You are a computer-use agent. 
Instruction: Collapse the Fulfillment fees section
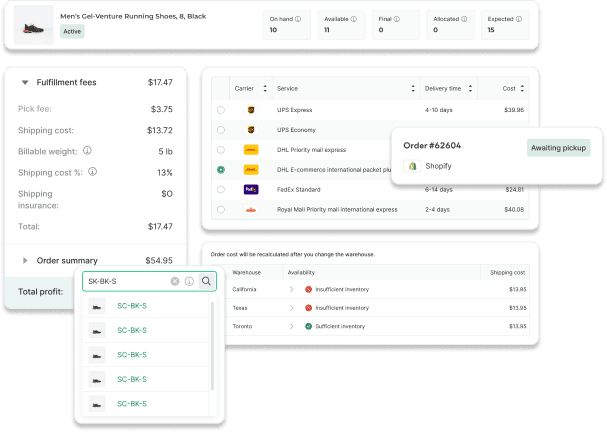23,82
